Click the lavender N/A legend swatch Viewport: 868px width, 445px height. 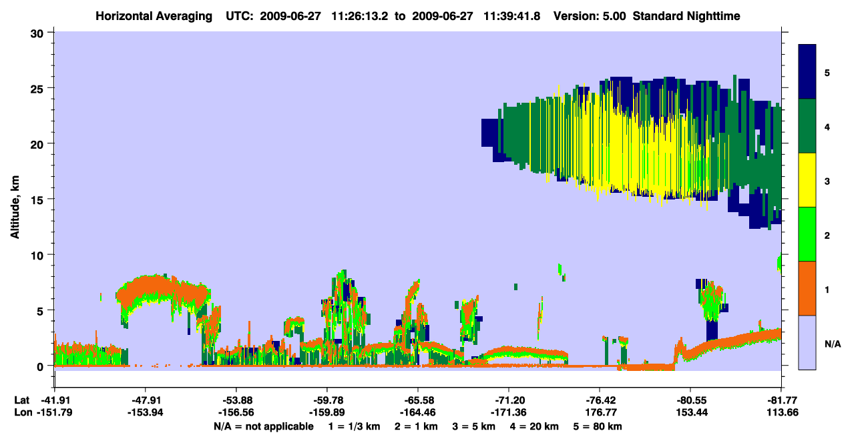(x=807, y=342)
